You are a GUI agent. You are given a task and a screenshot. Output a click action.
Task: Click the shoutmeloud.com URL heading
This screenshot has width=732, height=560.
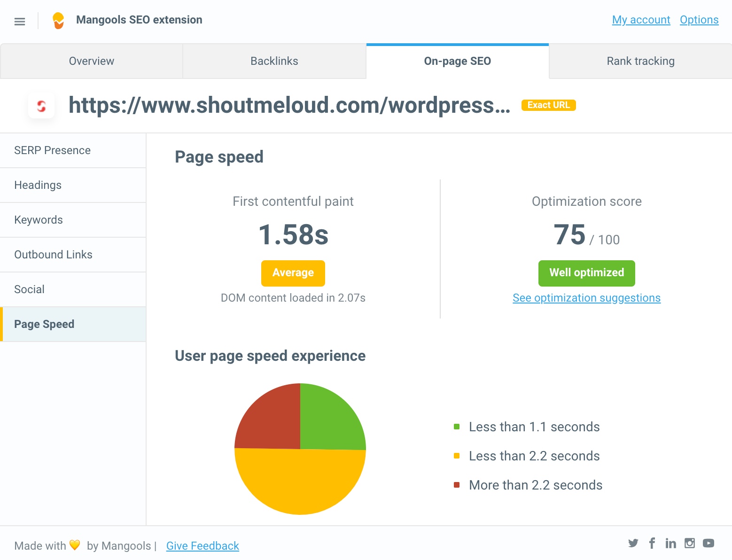pos(289,105)
